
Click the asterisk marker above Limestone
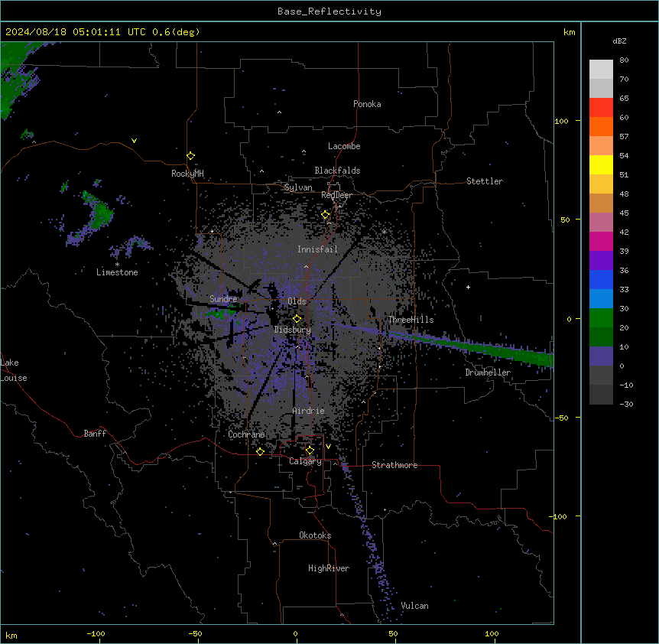pyautogui.click(x=117, y=265)
